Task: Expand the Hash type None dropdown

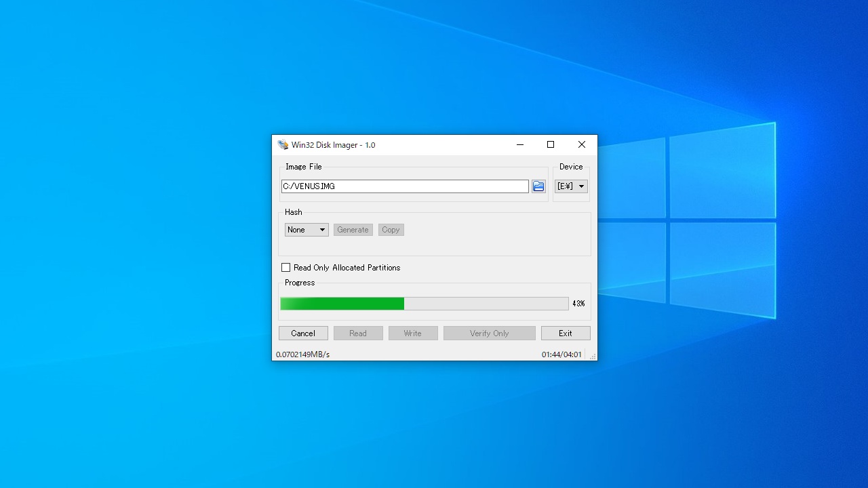Action: point(307,230)
